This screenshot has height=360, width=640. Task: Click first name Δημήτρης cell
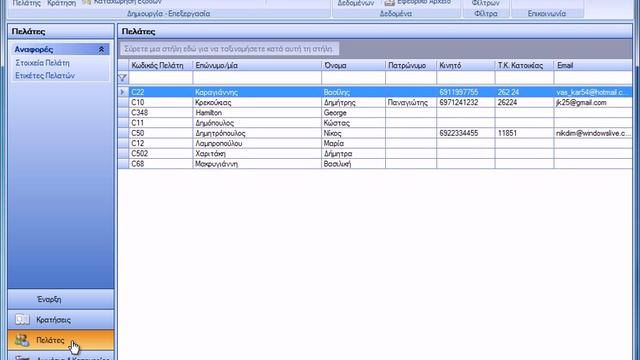pos(353,102)
